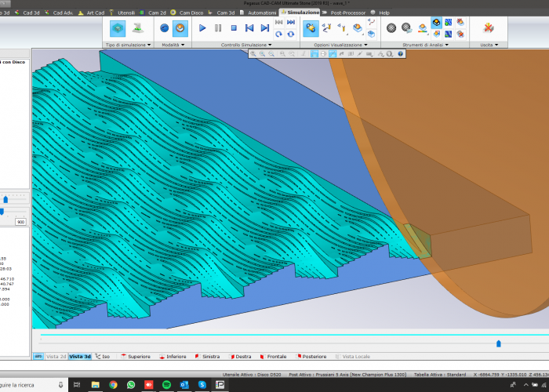
Task: Click the upper speed slider thumb in left panel
Action: (x=5, y=200)
